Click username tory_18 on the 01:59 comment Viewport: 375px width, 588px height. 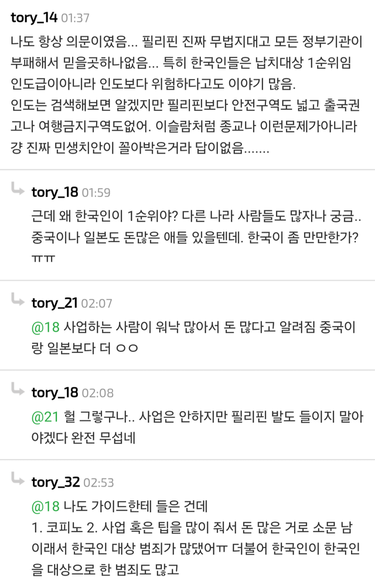pyautogui.click(x=54, y=192)
